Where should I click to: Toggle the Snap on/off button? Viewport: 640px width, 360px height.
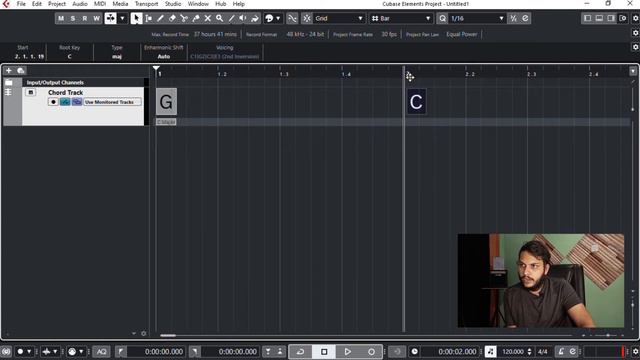(307, 18)
